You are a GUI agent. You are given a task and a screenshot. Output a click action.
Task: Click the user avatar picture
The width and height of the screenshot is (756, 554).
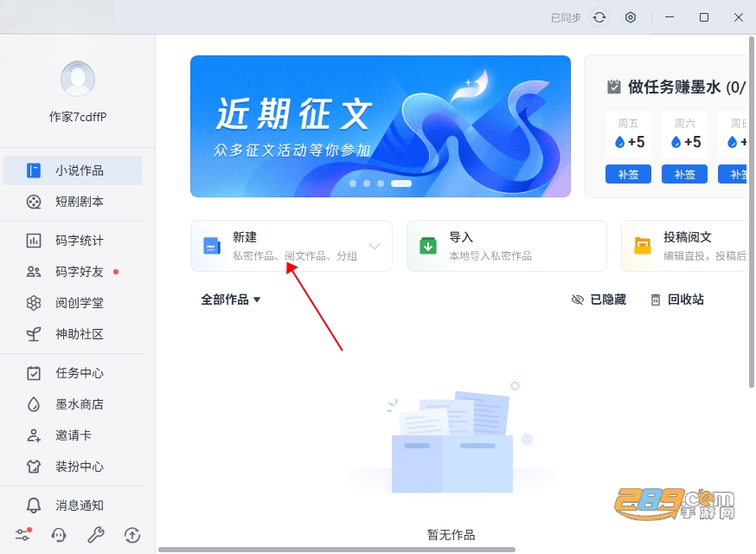(x=78, y=79)
